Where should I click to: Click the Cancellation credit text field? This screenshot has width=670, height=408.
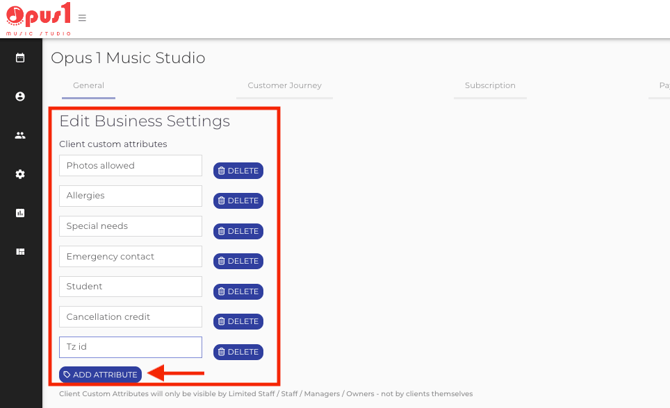pos(130,317)
